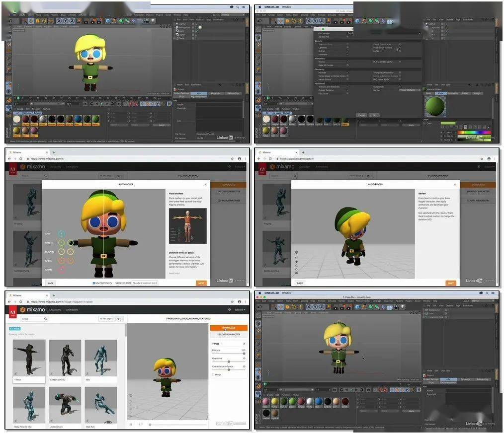Screen dimensions: 504x434
Task: Click NEXT in the Place markers Auto-Rigger
Action: [x=201, y=283]
